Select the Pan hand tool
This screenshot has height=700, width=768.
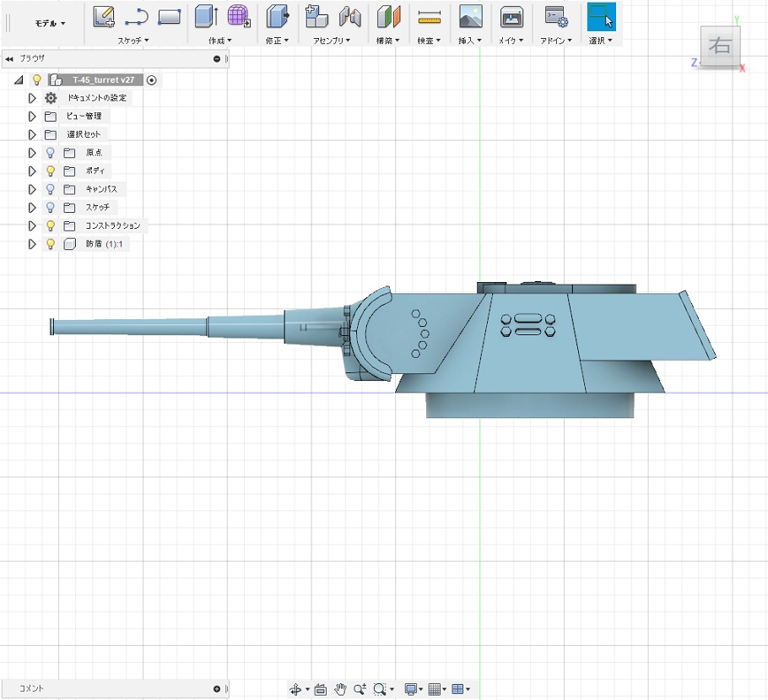click(x=341, y=689)
